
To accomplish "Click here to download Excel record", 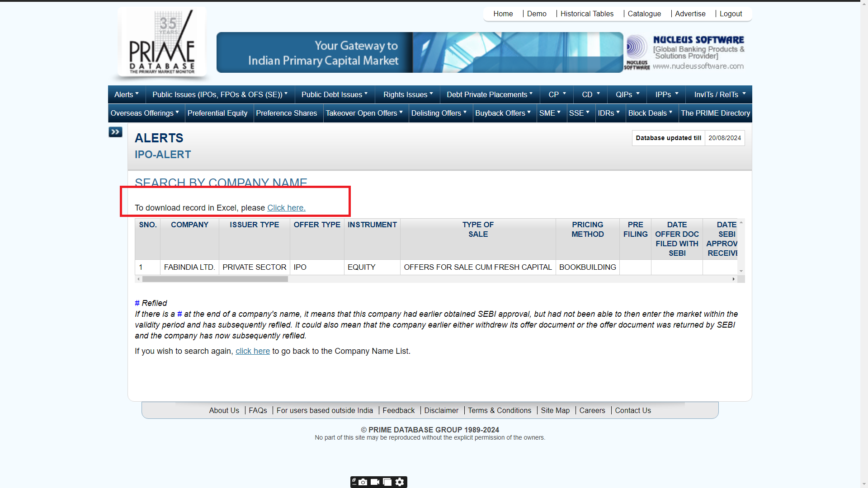I will (286, 208).
